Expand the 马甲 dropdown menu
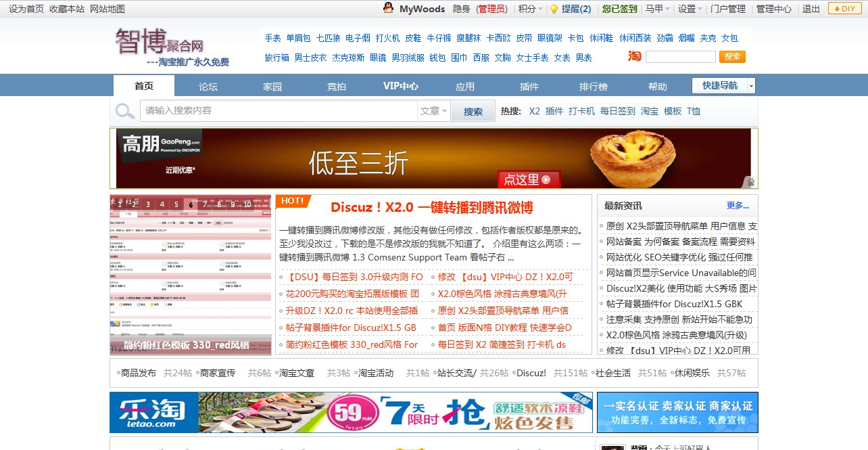This screenshot has width=868, height=450. (657, 9)
